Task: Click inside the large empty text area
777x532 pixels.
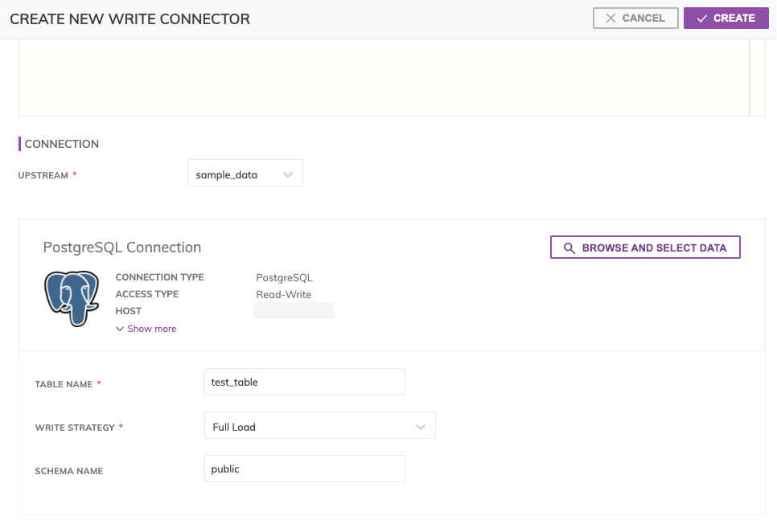Action: point(383,77)
